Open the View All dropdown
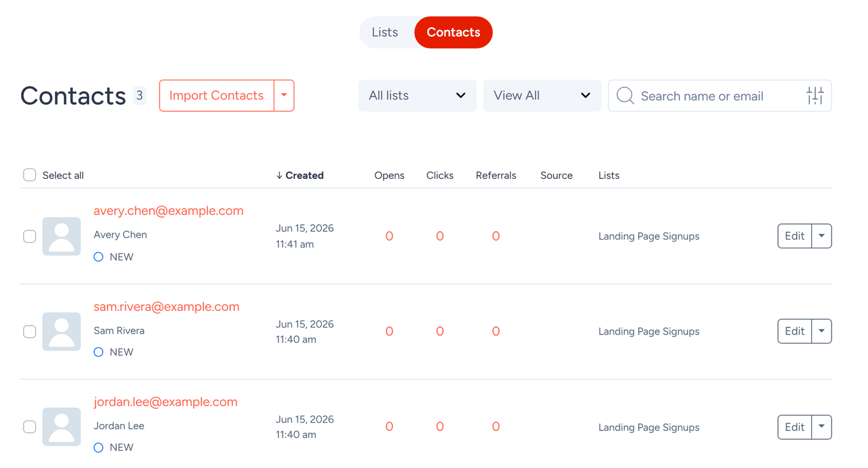This screenshot has height=468, width=868. click(542, 96)
